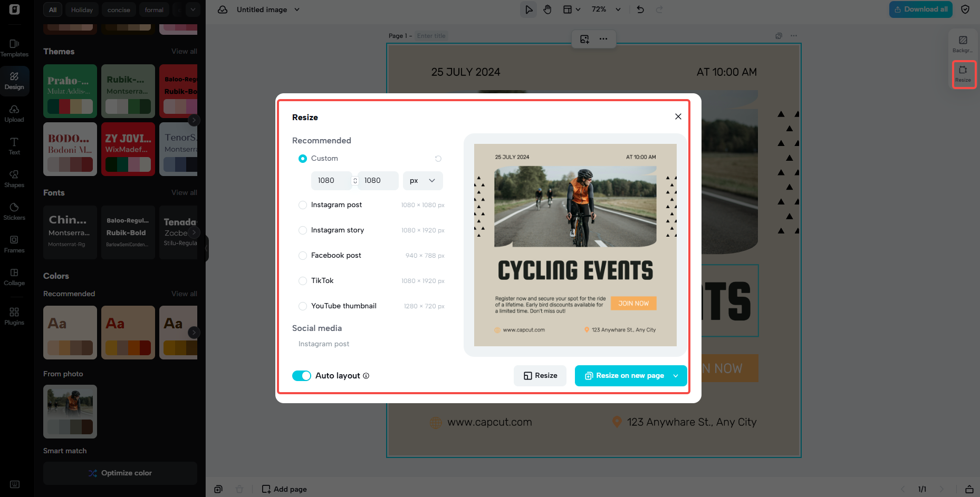Image resolution: width=980 pixels, height=497 pixels.
Task: Apply the second recommended Aa color palette with red text
Action: tap(128, 333)
